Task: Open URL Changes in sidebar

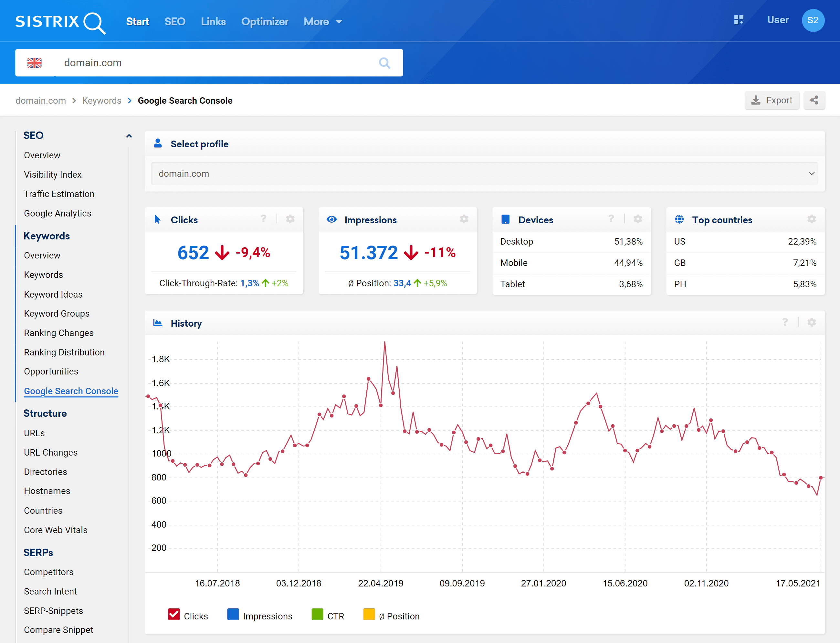Action: click(50, 452)
